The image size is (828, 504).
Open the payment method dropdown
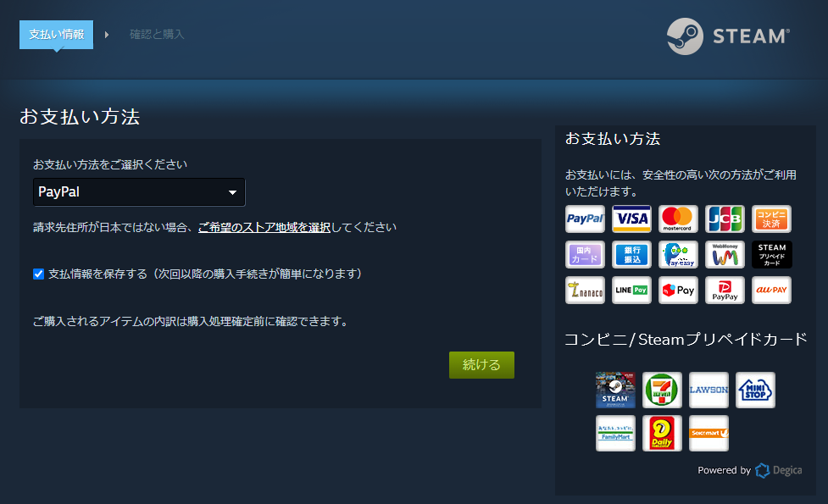click(138, 192)
